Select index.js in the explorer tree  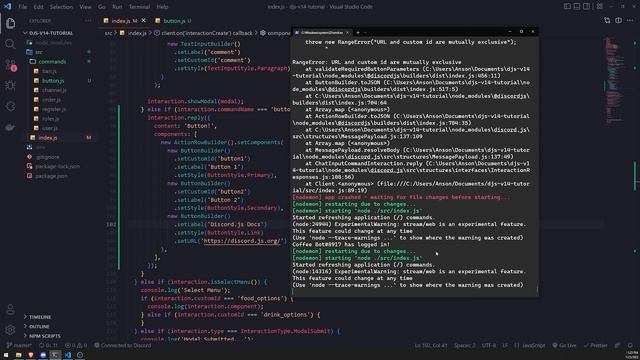coord(48,138)
